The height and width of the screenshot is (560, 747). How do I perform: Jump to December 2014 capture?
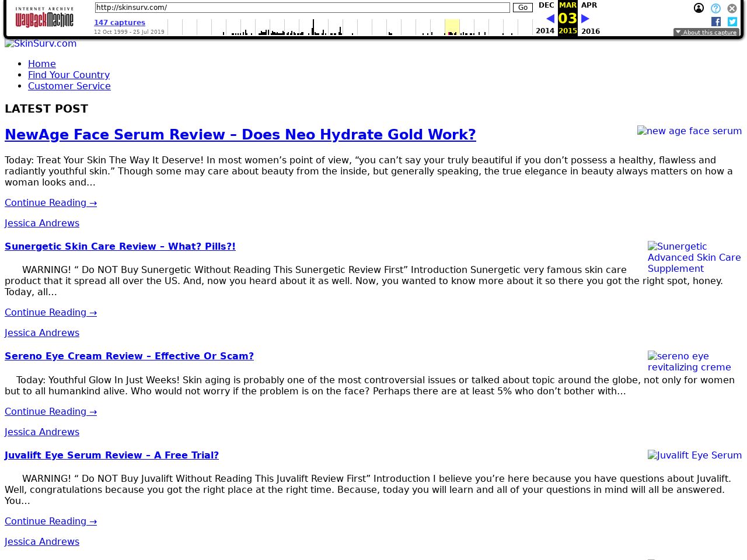tap(546, 5)
